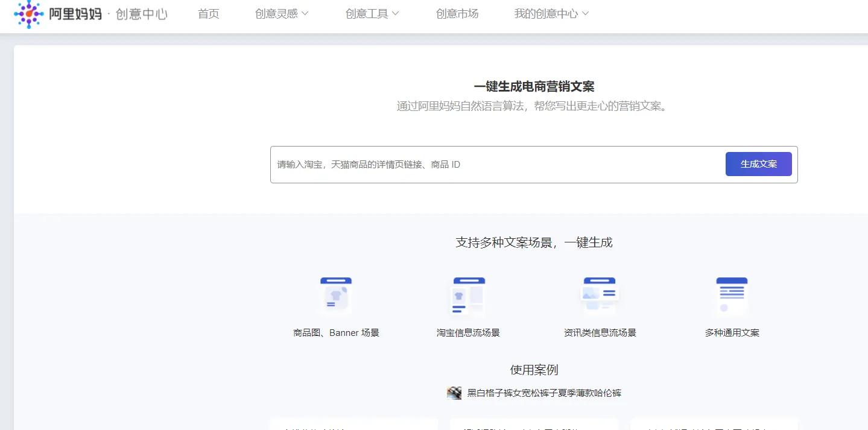Open the 首页 menu item
Screen dimensions: 868x430
[x=208, y=13]
